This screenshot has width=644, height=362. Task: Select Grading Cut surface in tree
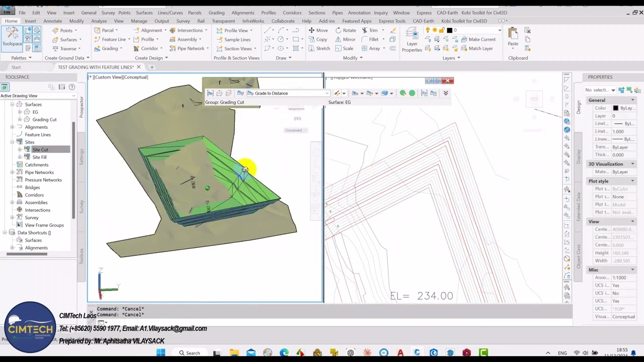point(44,119)
